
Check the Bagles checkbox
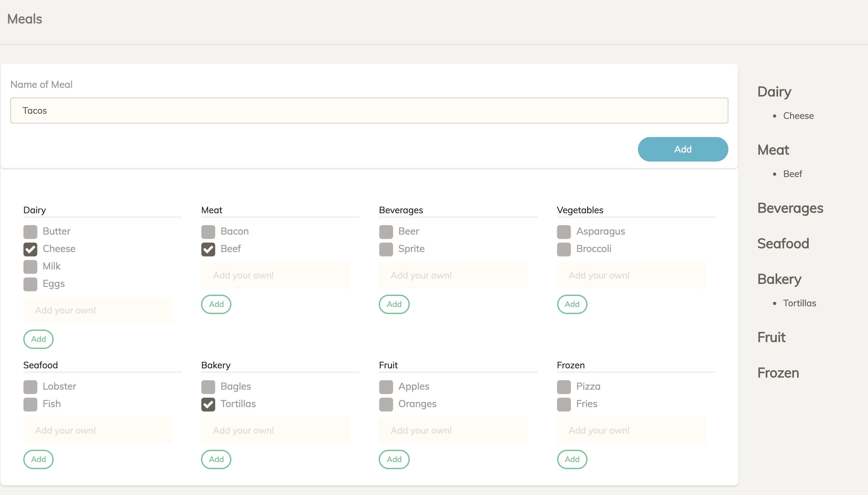pos(208,387)
